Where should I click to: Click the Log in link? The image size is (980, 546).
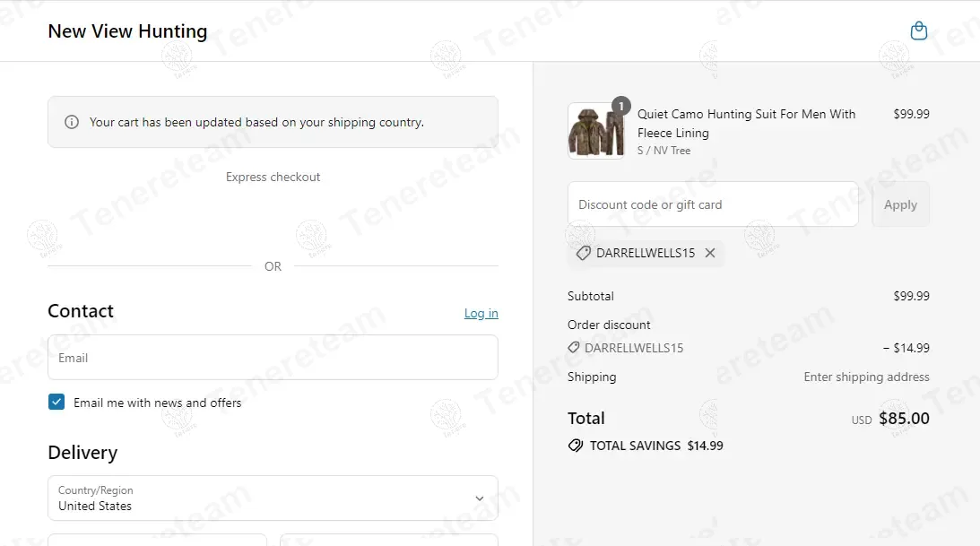coord(481,313)
